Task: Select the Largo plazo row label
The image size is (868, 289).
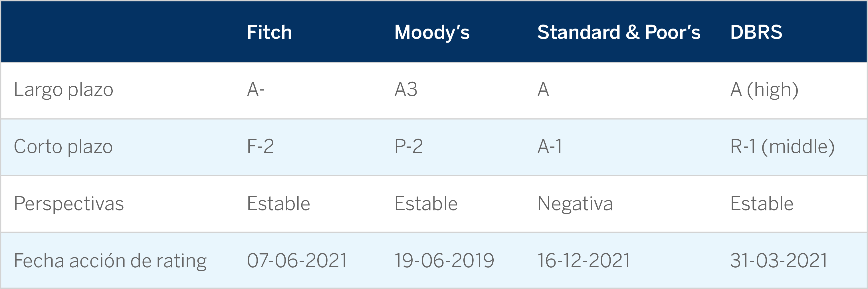Action: [63, 90]
